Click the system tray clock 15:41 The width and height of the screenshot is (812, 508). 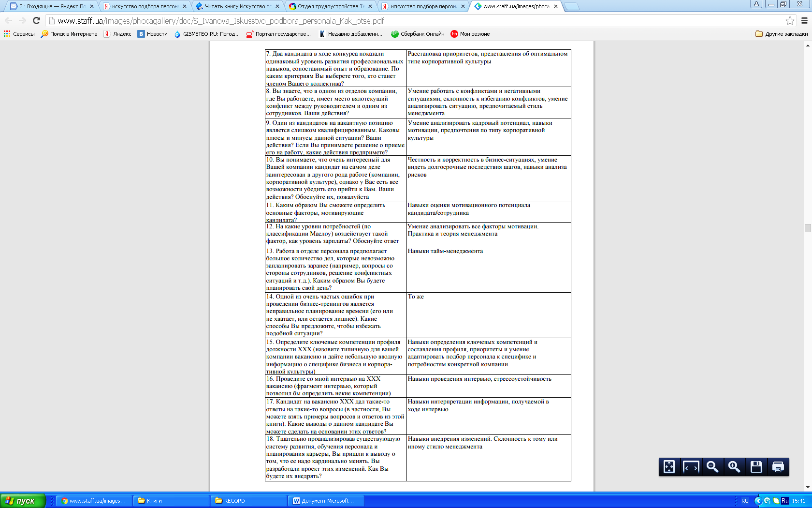coord(798,501)
